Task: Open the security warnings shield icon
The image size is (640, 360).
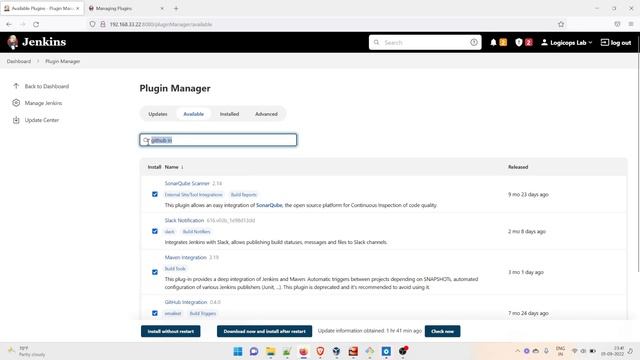Action: coord(519,42)
